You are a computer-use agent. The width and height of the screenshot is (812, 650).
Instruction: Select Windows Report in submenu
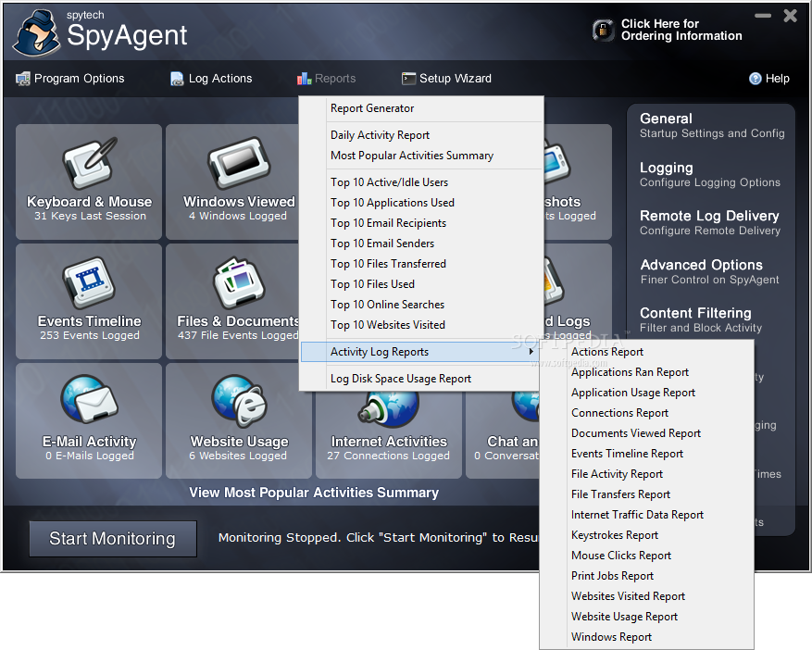pos(646,637)
